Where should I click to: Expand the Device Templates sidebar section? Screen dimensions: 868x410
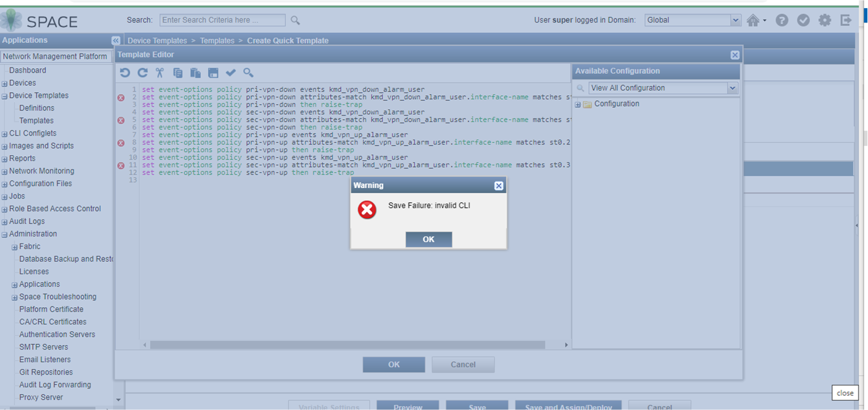point(5,95)
